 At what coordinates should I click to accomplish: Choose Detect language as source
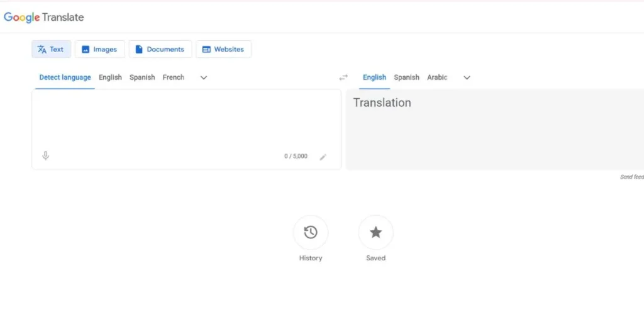pos(65,77)
